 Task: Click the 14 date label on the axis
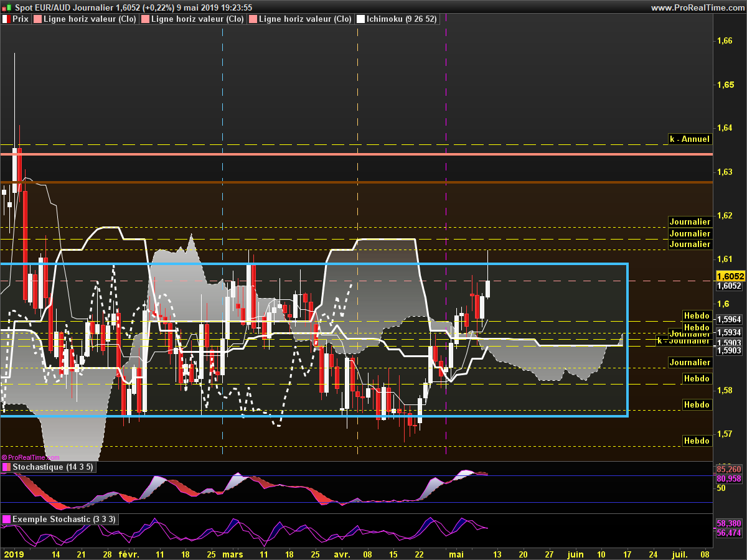pos(56,554)
